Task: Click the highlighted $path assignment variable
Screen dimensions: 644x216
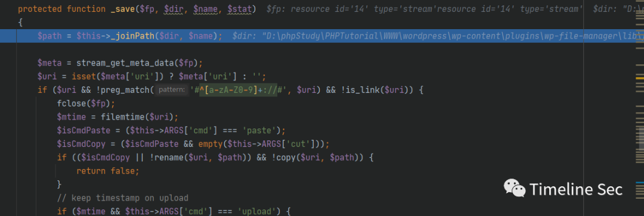Action: (x=49, y=36)
